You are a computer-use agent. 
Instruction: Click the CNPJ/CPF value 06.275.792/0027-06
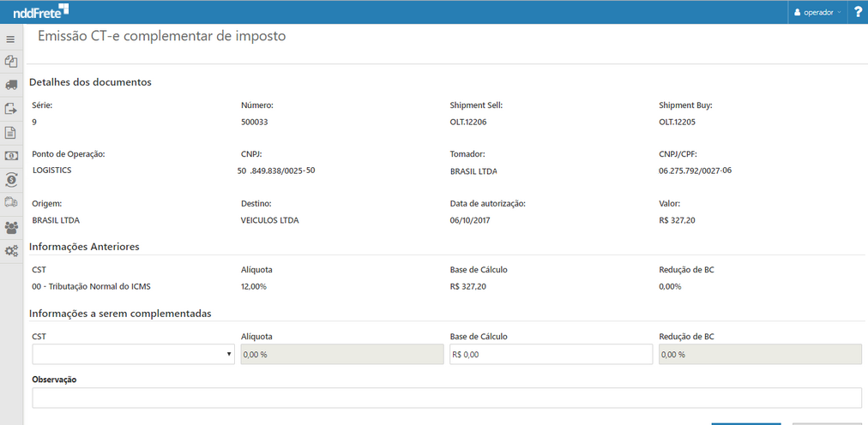[696, 171]
